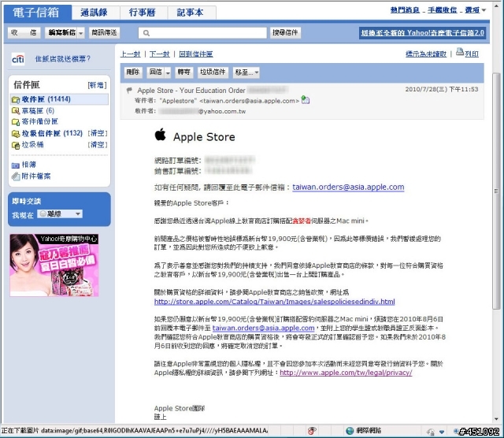Mark message as 垃圾信件 spam
The width and height of the screenshot is (504, 438).
pyautogui.click(x=213, y=72)
